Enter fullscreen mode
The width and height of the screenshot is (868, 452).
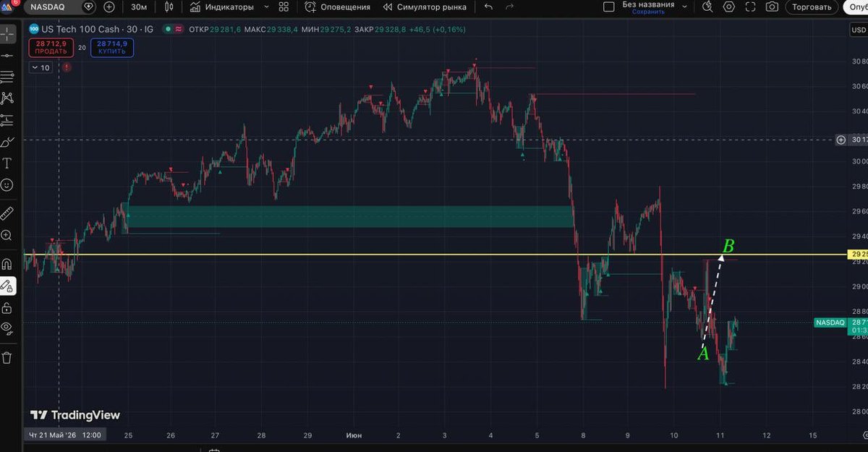tap(751, 7)
